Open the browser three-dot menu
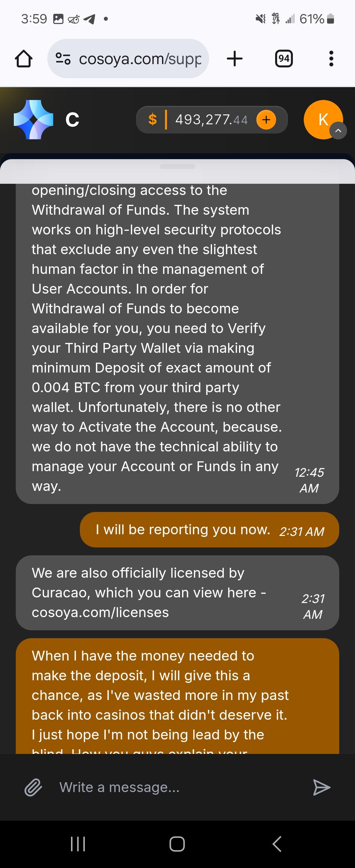The width and height of the screenshot is (355, 868). 331,59
